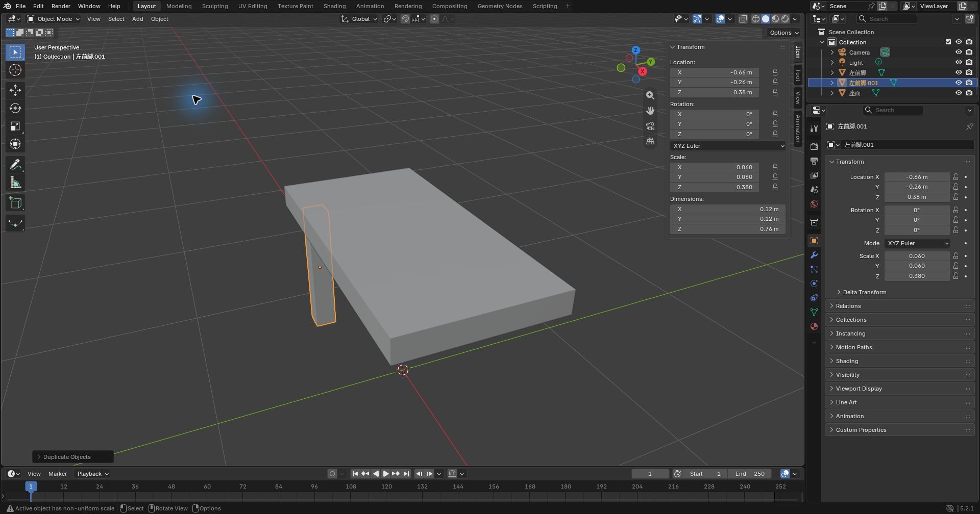Select the Annotate tool
This screenshot has height=514, width=980.
click(x=15, y=165)
